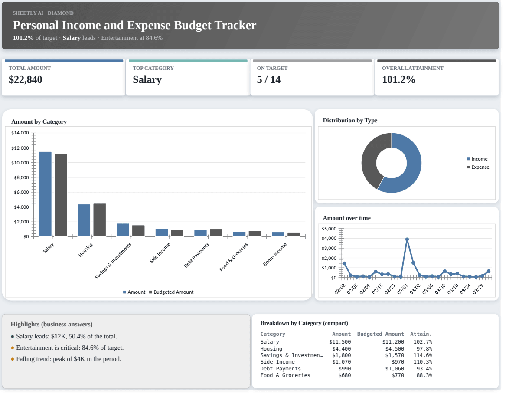Image resolution: width=532 pixels, height=400 pixels.
Task: Click the Category column header in breakdown table
Action: [273, 334]
